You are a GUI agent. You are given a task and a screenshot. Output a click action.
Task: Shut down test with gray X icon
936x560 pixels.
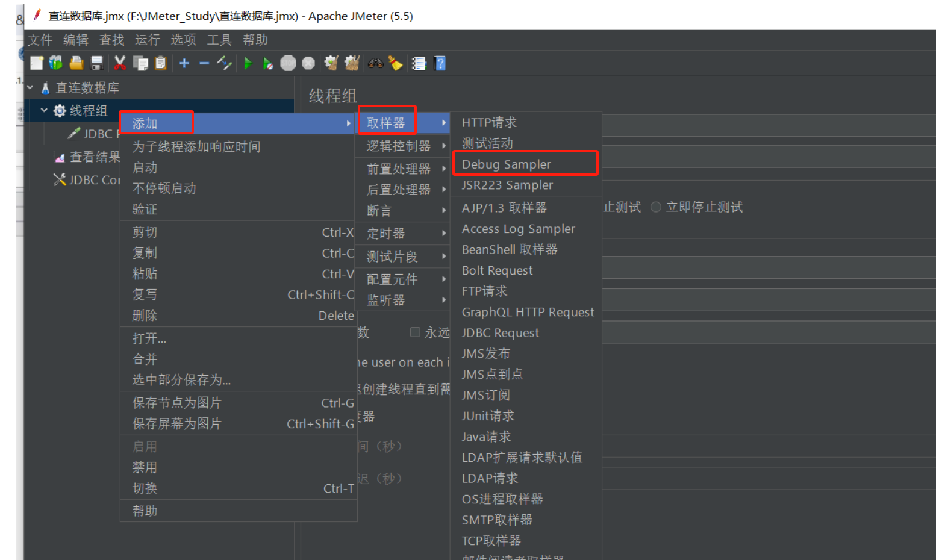[308, 63]
